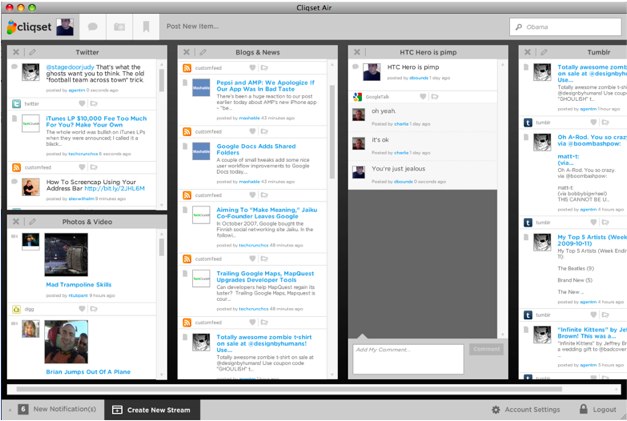Image resolution: width=627 pixels, height=421 pixels.
Task: Edit the Photos & Video stream via pencil icon
Action: point(32,221)
